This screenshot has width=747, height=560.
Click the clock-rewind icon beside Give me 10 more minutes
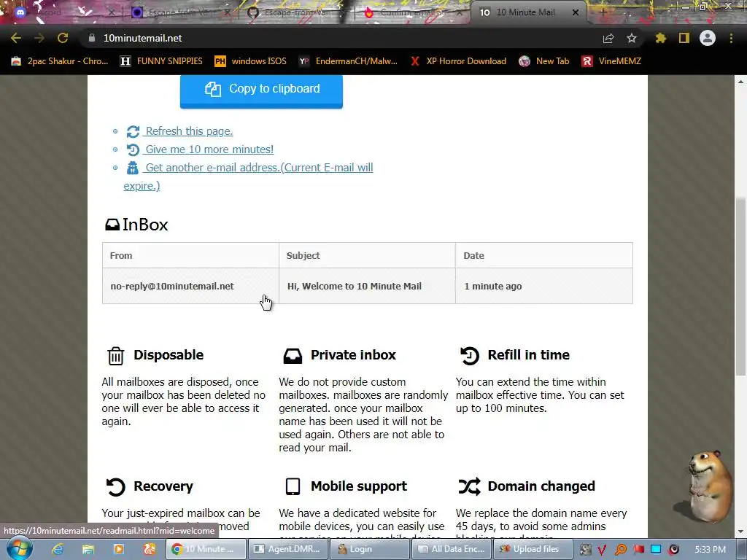point(133,149)
